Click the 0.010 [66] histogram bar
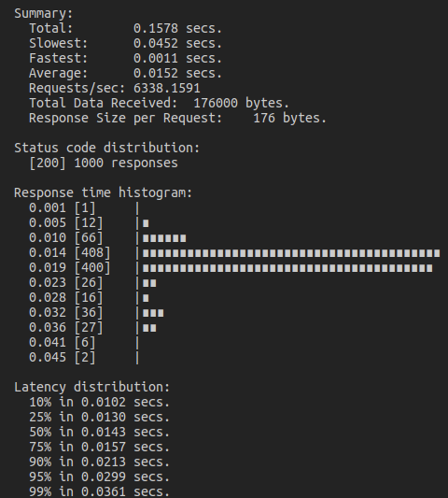Screen dimensions: 448x498 164,238
